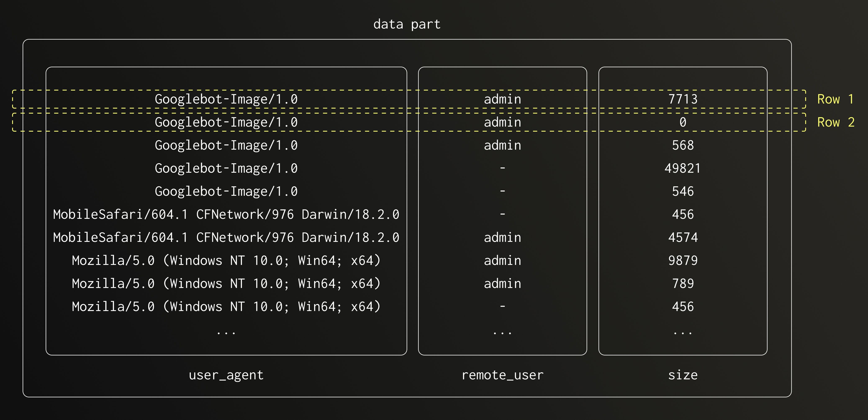This screenshot has height=420, width=868.
Task: Click the size value 49821
Action: click(x=683, y=168)
